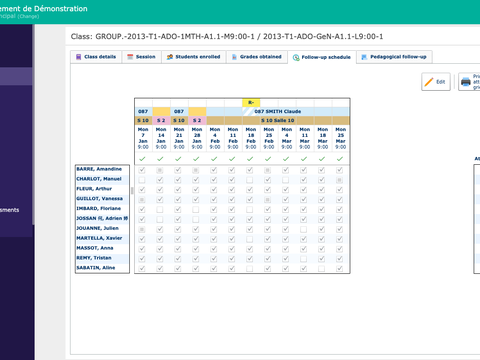Image resolution: width=480 pixels, height=360 pixels.
Task: Click the 087 teacher cell for 21 Jan
Action: (179, 111)
